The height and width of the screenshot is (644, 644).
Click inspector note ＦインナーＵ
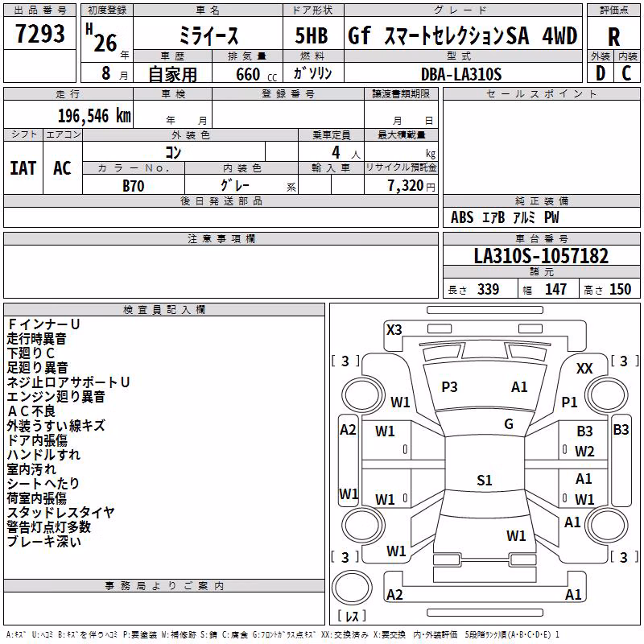pyautogui.click(x=43, y=324)
